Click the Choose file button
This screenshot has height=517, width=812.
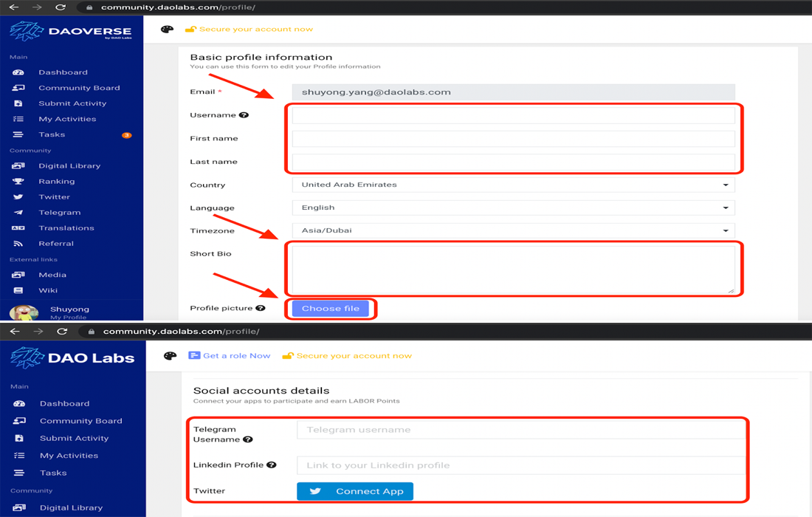click(331, 308)
